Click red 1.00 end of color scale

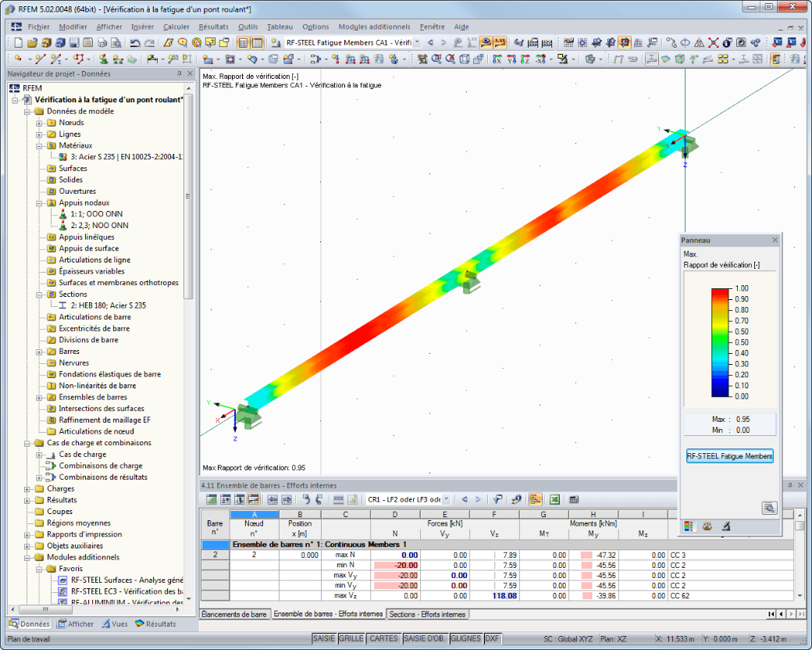721,291
